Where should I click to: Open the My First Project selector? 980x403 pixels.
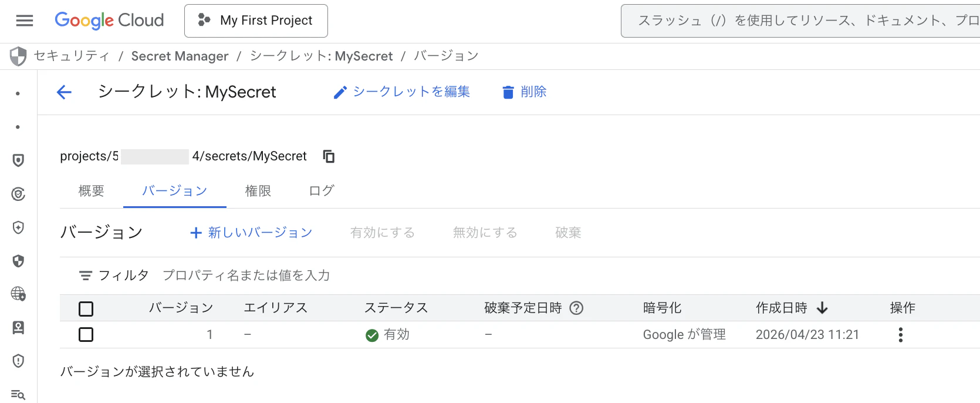[x=256, y=21]
